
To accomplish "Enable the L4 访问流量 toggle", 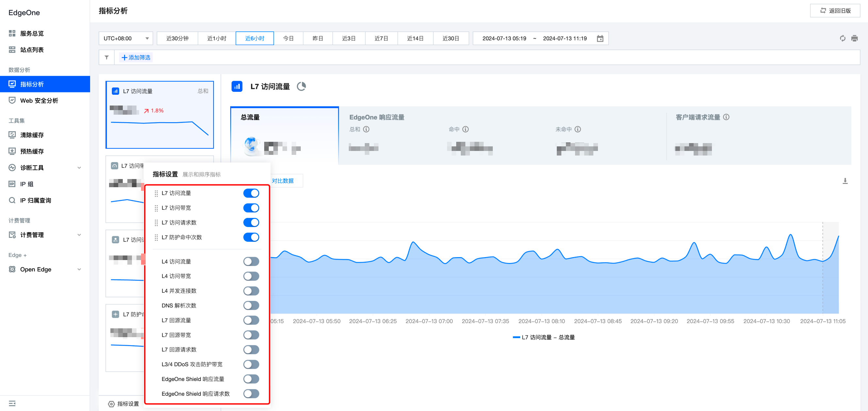I will [x=251, y=261].
